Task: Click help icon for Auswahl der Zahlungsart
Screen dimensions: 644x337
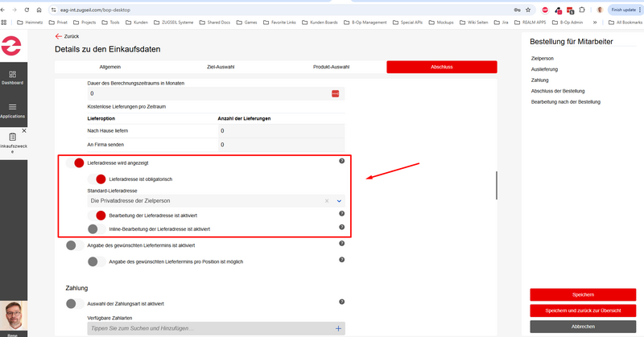Action: coord(341,302)
